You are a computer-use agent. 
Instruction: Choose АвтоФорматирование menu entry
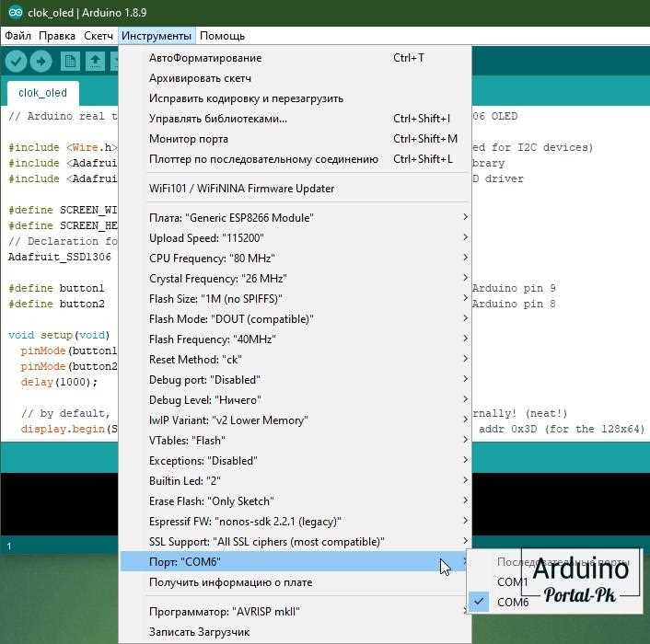point(296,58)
